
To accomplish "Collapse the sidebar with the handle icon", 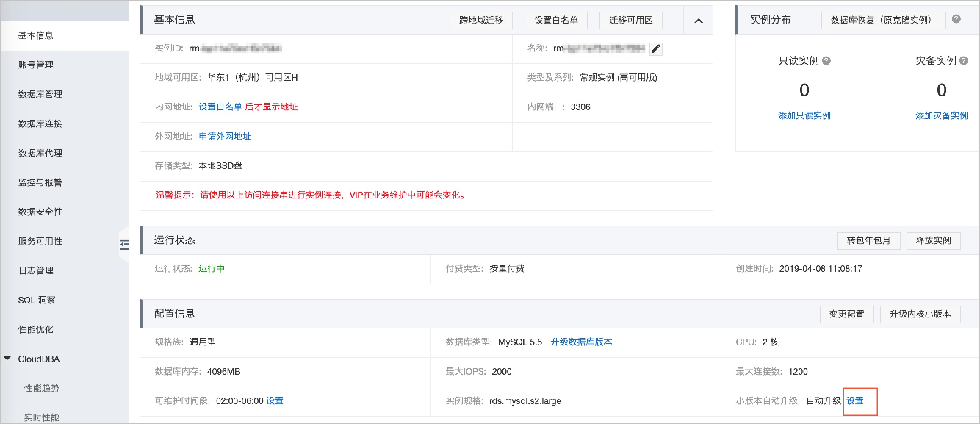I will coord(123,245).
